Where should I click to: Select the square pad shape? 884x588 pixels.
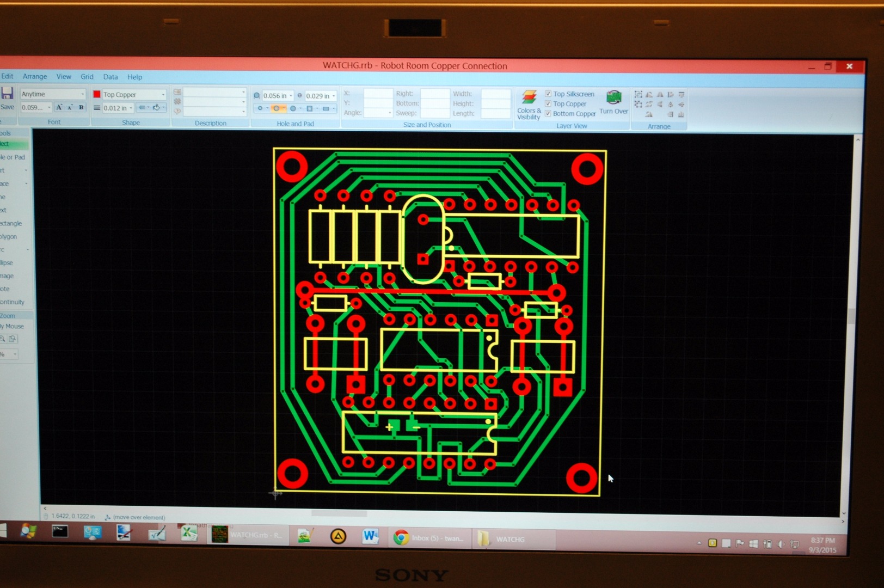[x=311, y=108]
